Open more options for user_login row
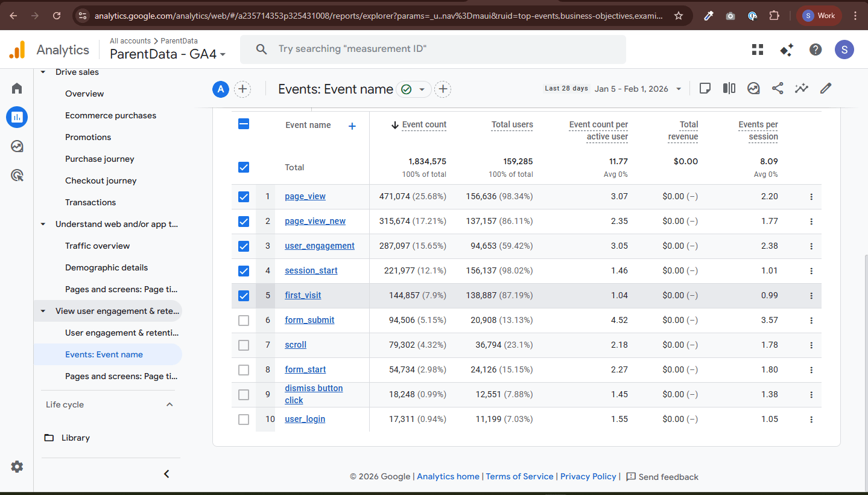Viewport: 868px width, 495px height. [x=811, y=420]
